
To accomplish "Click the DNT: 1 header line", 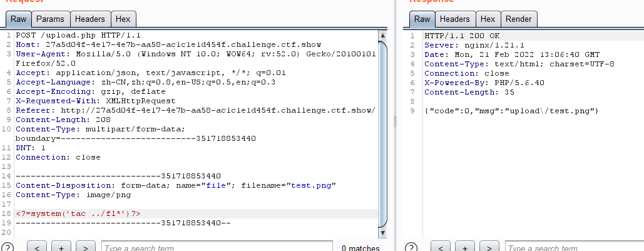I will [x=31, y=148].
